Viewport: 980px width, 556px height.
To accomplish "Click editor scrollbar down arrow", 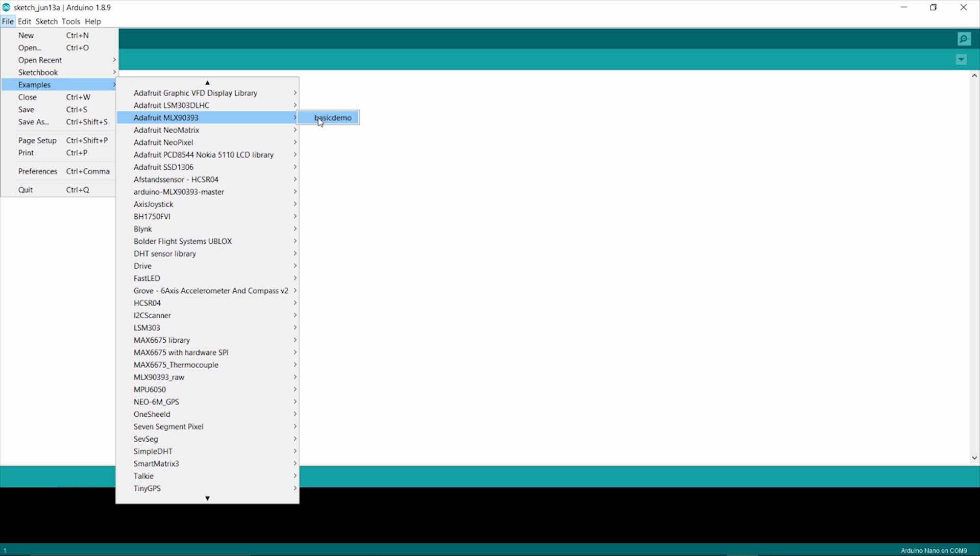I will click(x=974, y=458).
